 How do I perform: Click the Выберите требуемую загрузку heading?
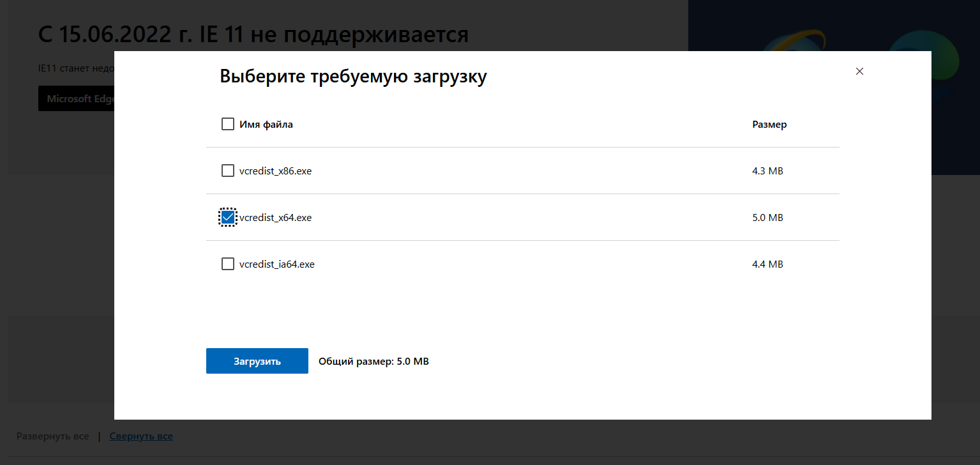pos(353,77)
